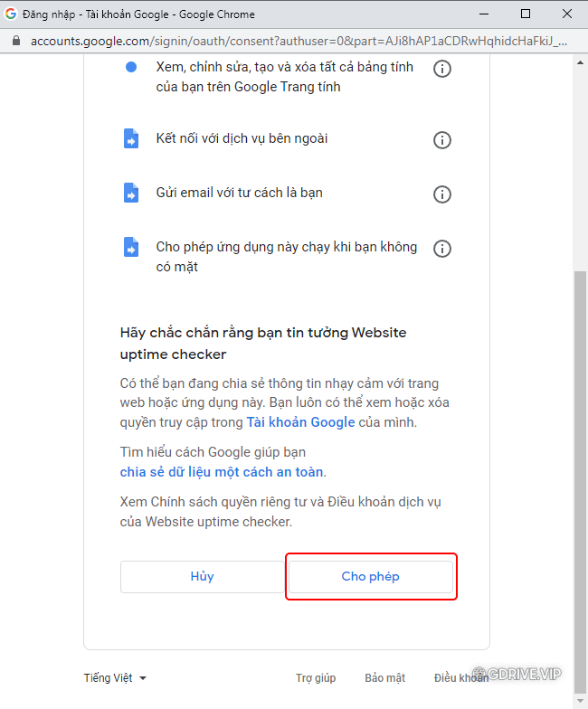Open the Tài khoản Google link
588x709 pixels.
click(x=300, y=421)
